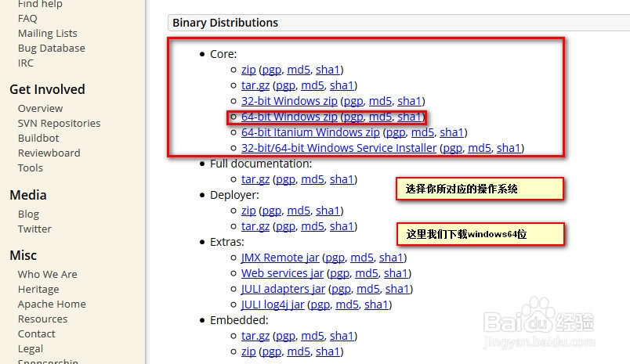Screen dimensions: 630x364
Task: Open Overview under Get Involved
Action: point(40,108)
